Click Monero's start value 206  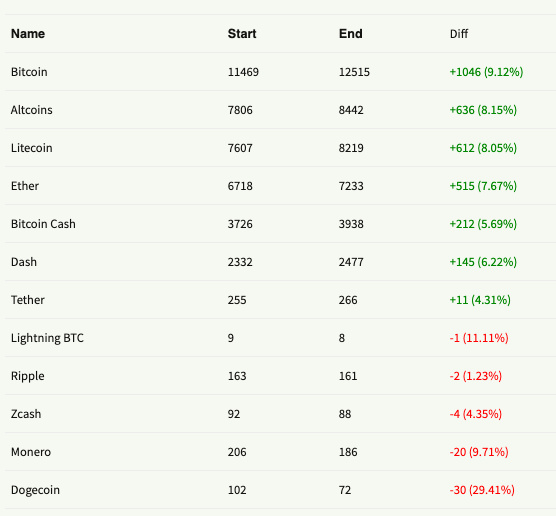coord(237,452)
